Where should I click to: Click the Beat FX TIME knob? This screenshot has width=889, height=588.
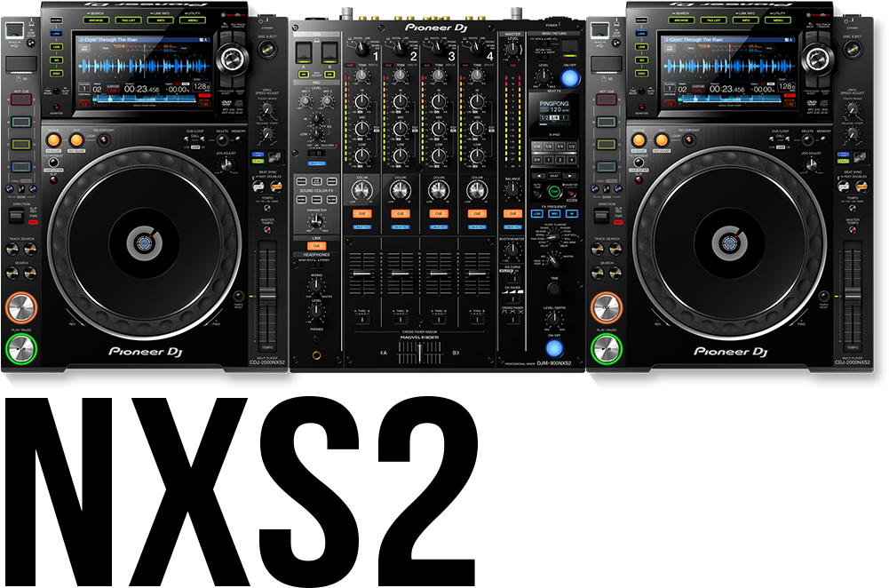tap(554, 289)
